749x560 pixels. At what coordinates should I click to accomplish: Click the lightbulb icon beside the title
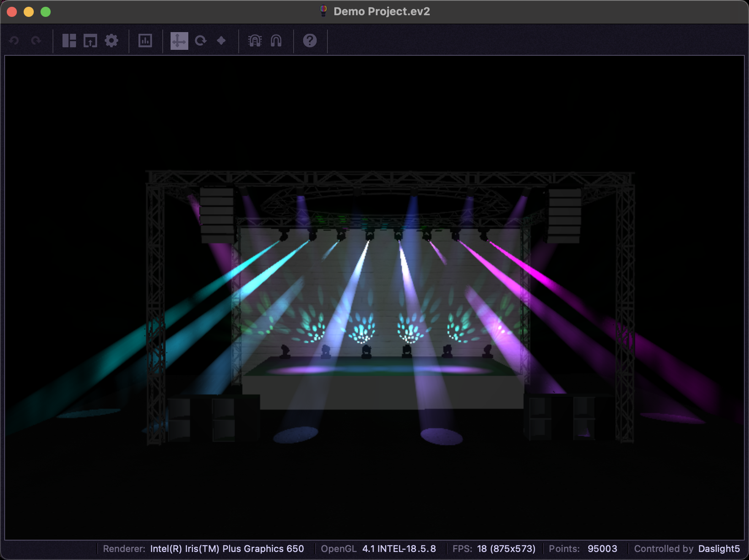coord(323,11)
